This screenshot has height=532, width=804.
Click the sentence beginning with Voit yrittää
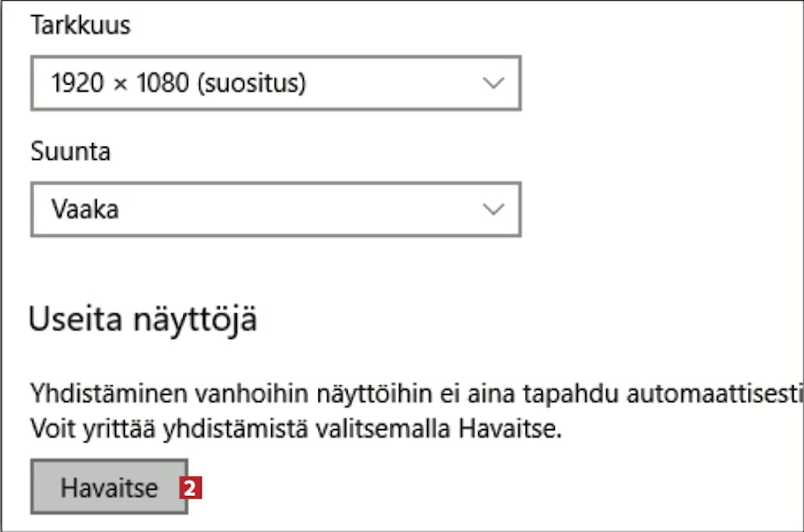(x=295, y=429)
